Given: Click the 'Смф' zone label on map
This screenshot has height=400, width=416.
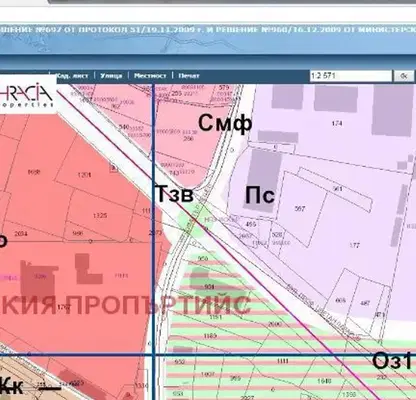Looking at the screenshot, I should [x=225, y=123].
